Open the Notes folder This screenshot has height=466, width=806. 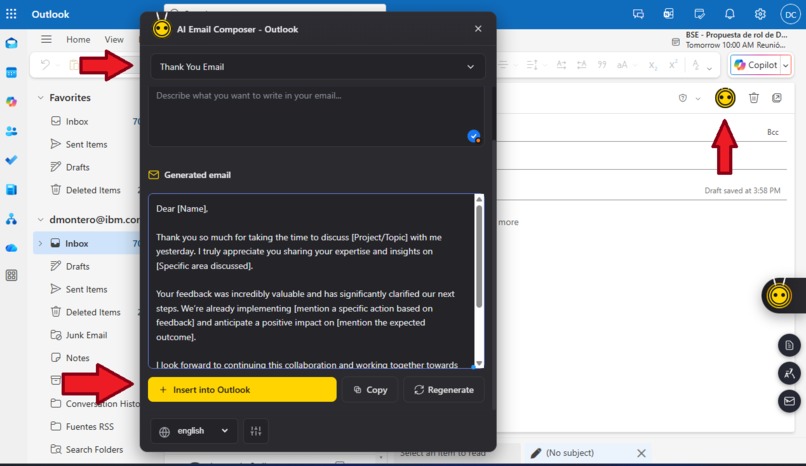[x=77, y=358]
